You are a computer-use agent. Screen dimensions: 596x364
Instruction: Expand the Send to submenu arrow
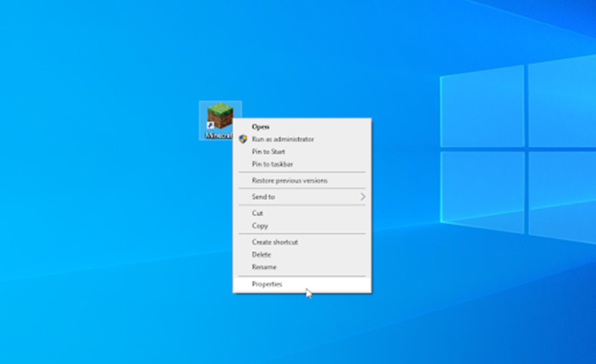363,196
